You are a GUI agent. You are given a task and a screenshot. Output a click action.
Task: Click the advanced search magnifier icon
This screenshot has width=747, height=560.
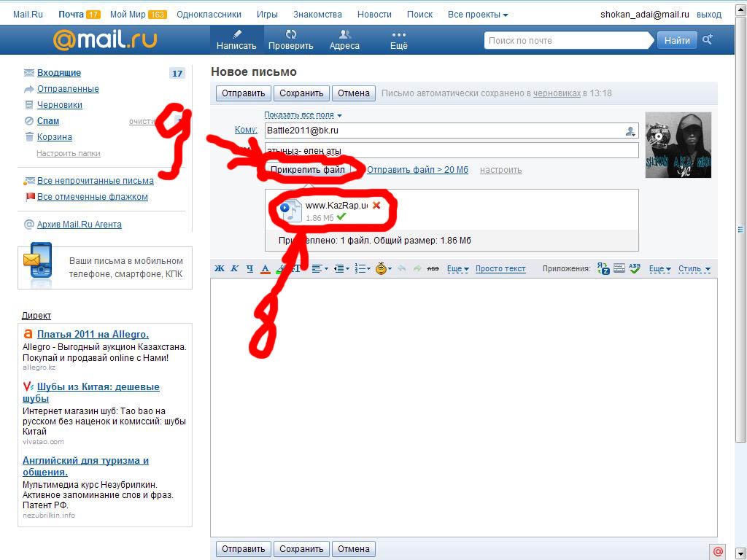[x=708, y=39]
